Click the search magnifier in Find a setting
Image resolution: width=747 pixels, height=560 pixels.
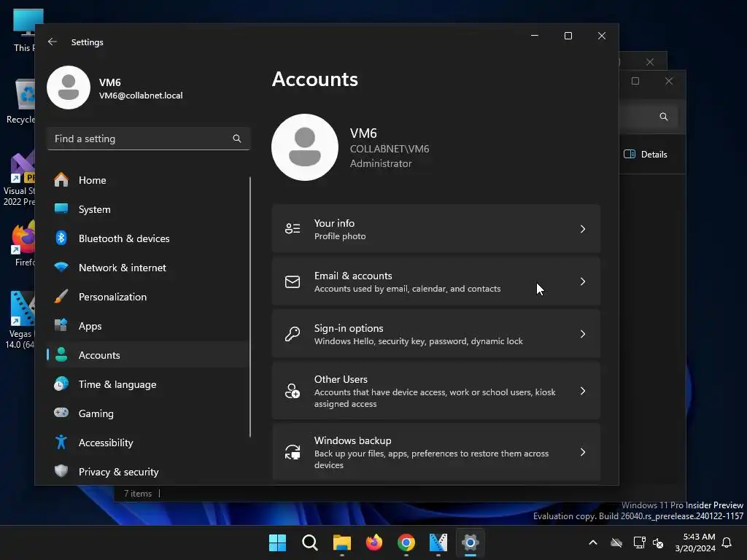click(237, 139)
